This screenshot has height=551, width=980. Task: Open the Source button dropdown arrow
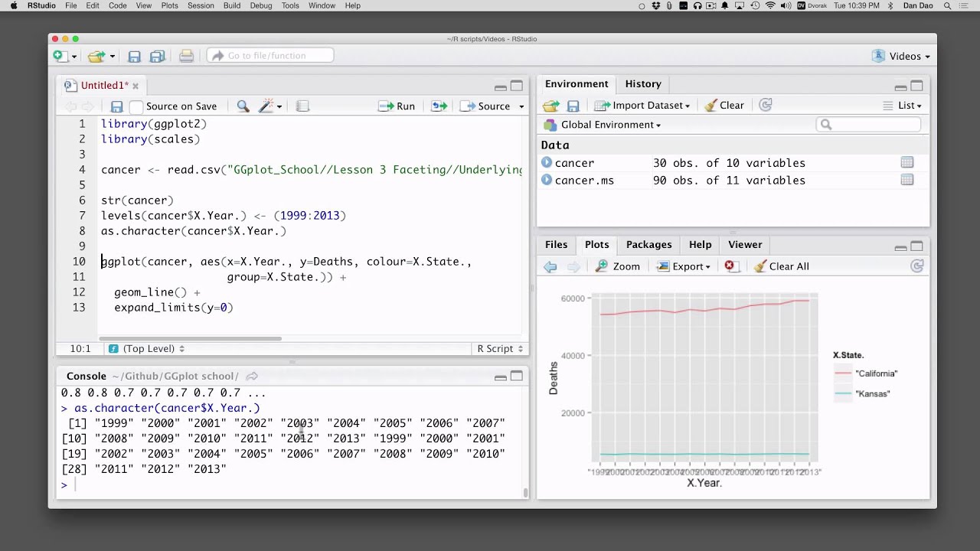click(521, 106)
